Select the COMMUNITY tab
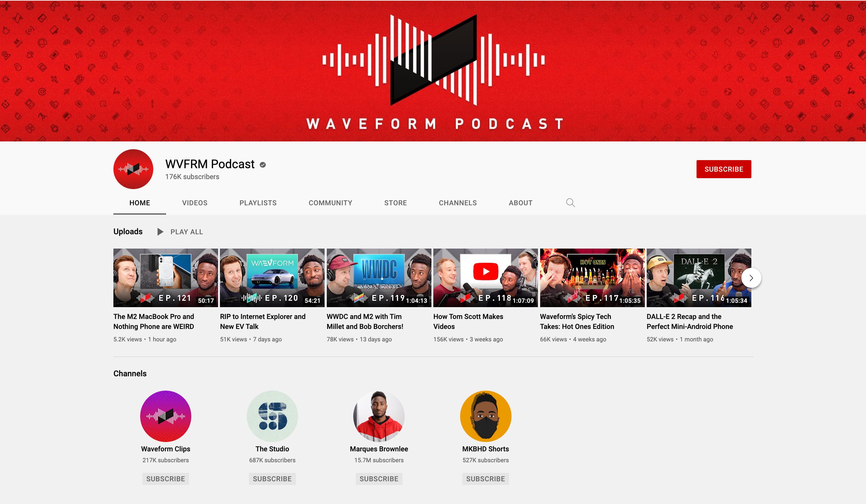Image resolution: width=866 pixels, height=504 pixels. [x=330, y=203]
